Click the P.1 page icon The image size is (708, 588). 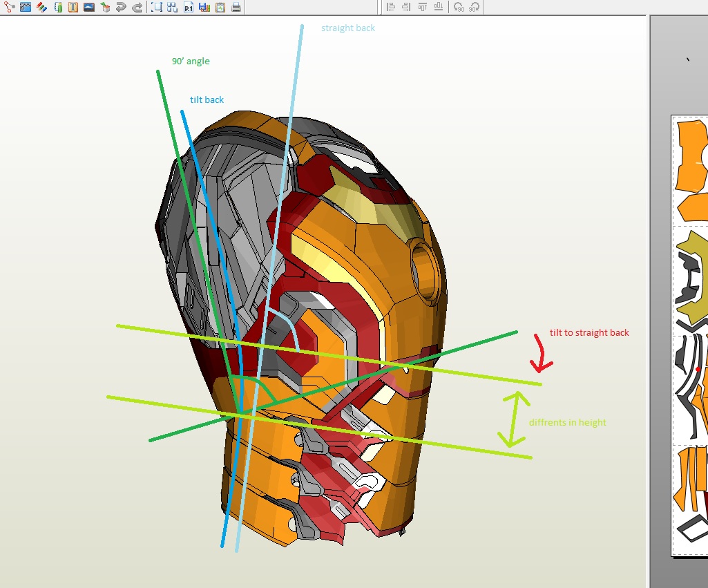(189, 7)
